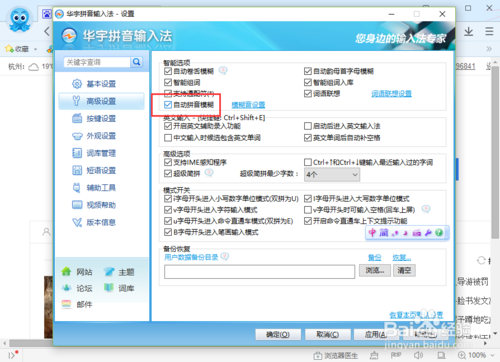Click the magnifier search icon in settings sidebar
The height and width of the screenshot is (362, 500).
point(137,62)
